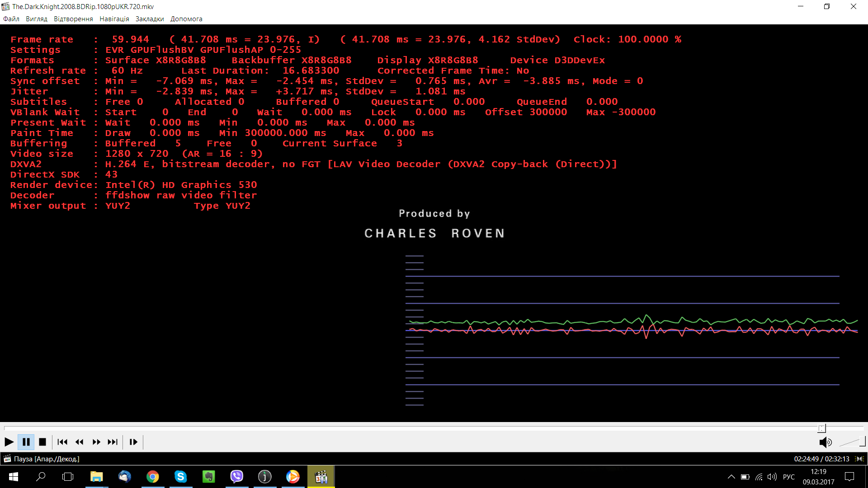Open the Закладки menu
The image size is (868, 488).
(150, 19)
